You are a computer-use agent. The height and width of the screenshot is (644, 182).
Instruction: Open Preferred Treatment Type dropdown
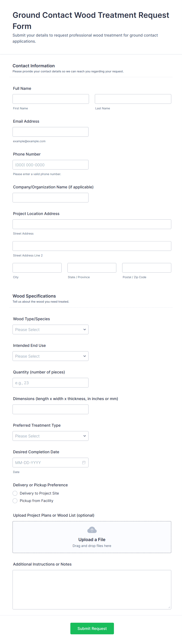click(x=50, y=436)
